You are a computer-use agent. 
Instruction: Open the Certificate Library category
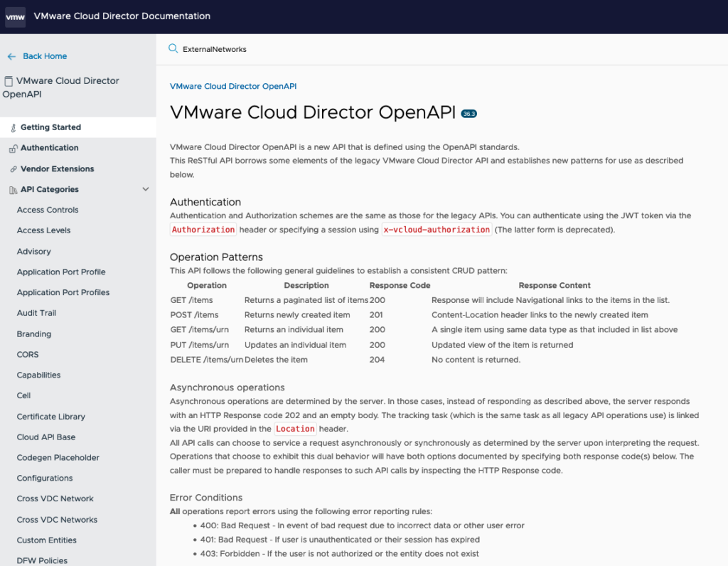click(51, 417)
